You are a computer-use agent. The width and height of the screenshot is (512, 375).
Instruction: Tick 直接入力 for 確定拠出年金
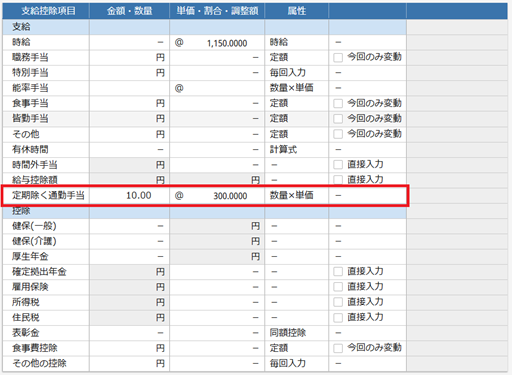tap(338, 272)
